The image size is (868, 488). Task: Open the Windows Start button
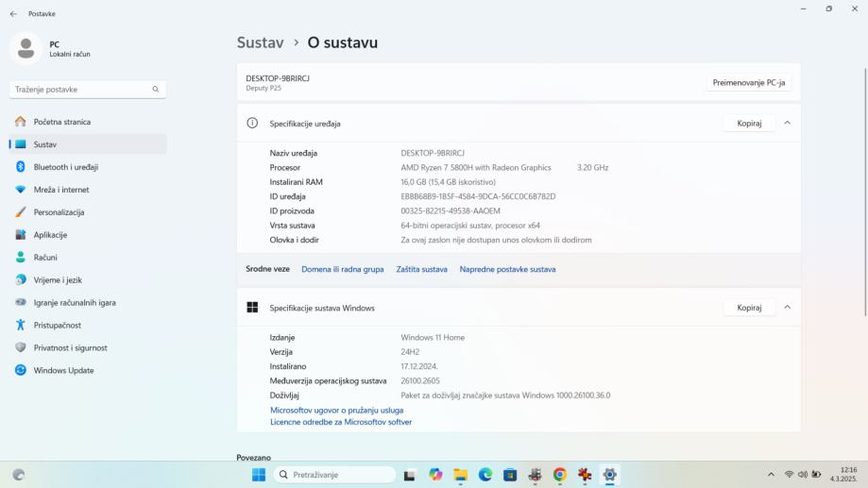[259, 475]
